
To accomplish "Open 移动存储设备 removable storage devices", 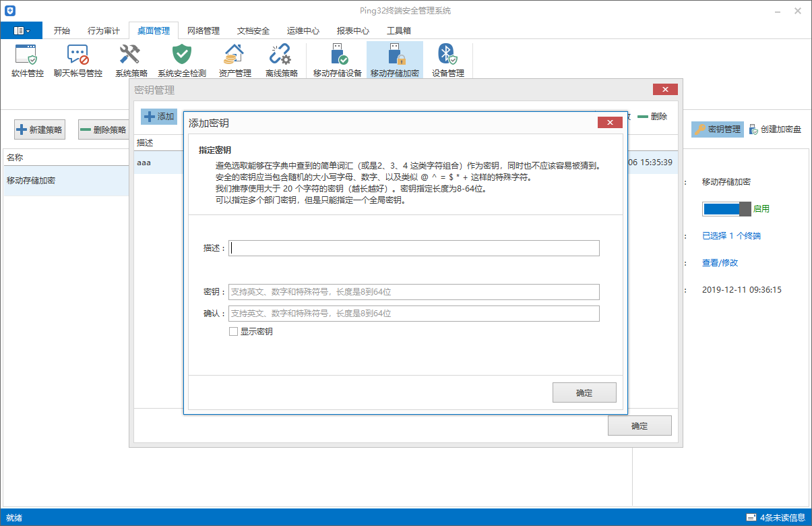I will tap(338, 61).
